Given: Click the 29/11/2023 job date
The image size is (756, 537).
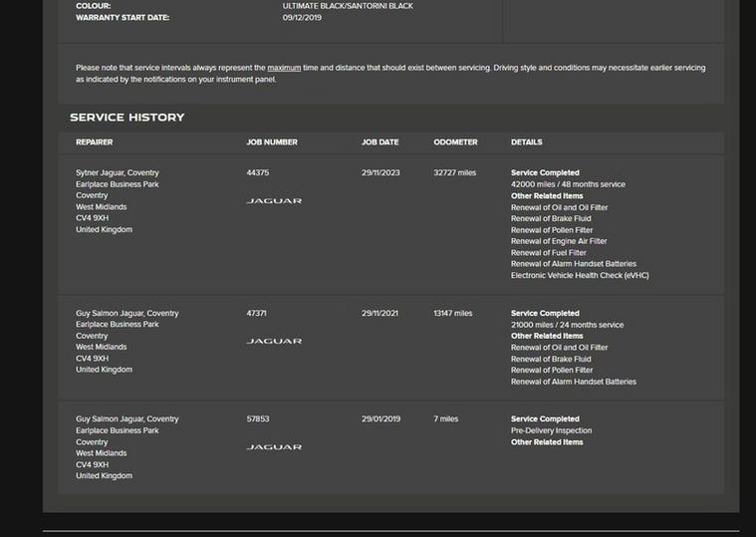Looking at the screenshot, I should tap(380, 173).
